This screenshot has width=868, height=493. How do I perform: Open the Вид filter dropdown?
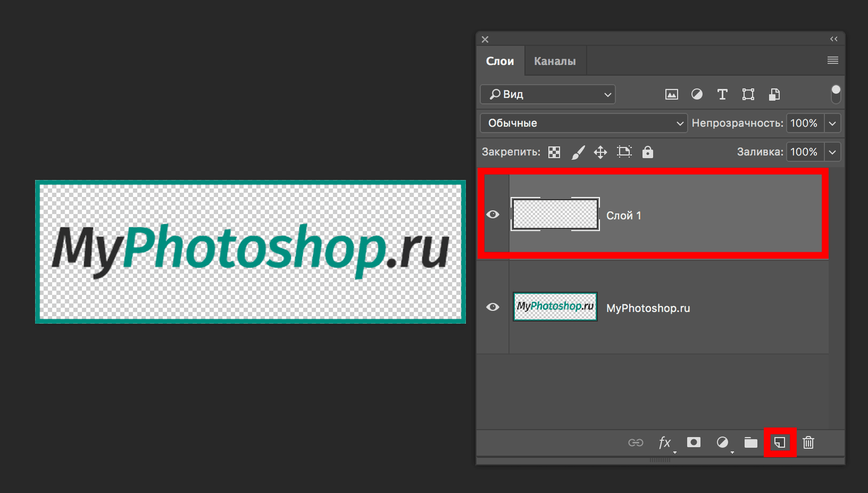pyautogui.click(x=547, y=94)
